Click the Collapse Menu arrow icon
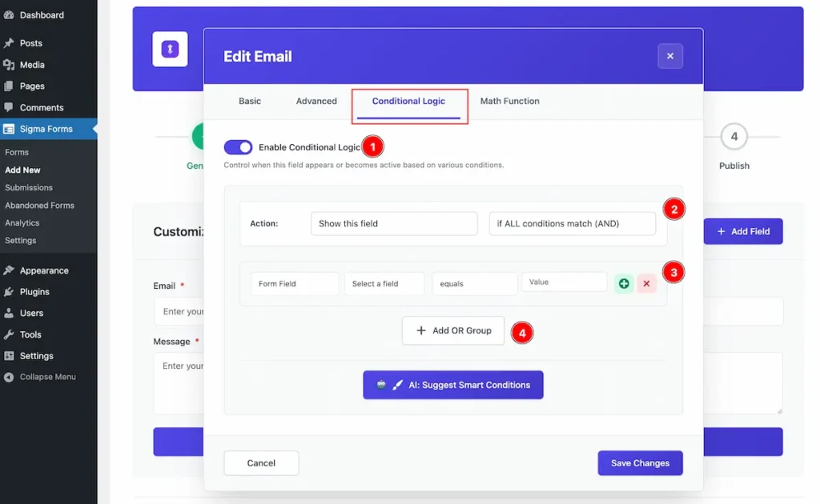The width and height of the screenshot is (820, 504). coord(8,377)
